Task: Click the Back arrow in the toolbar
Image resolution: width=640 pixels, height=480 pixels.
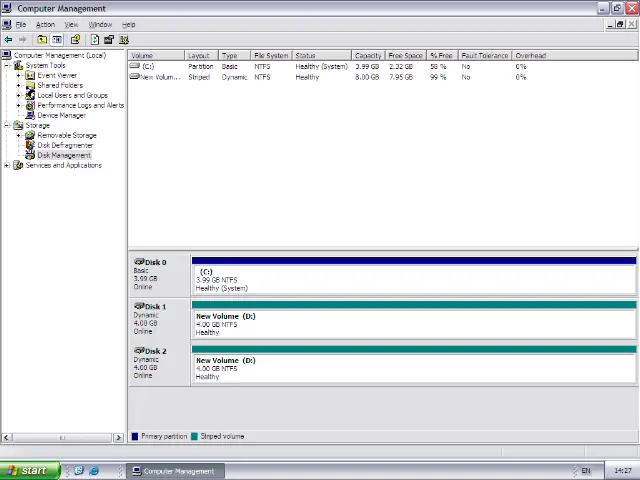Action: tap(8, 40)
